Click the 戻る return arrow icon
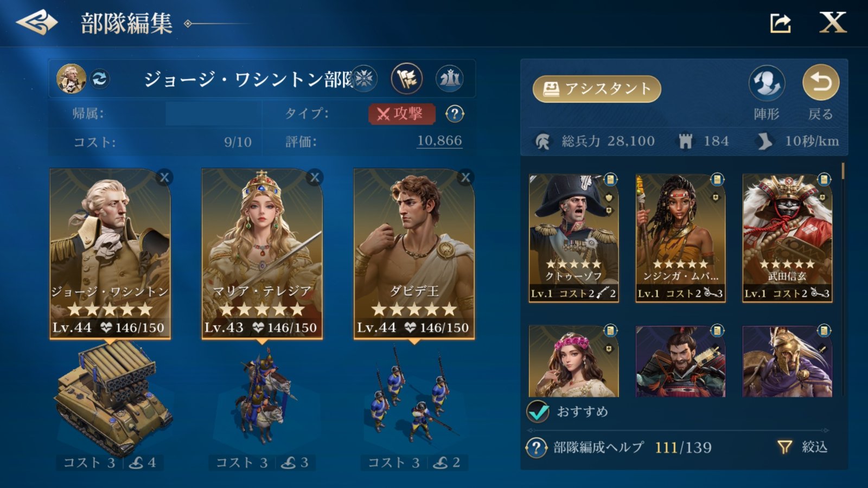 point(820,82)
